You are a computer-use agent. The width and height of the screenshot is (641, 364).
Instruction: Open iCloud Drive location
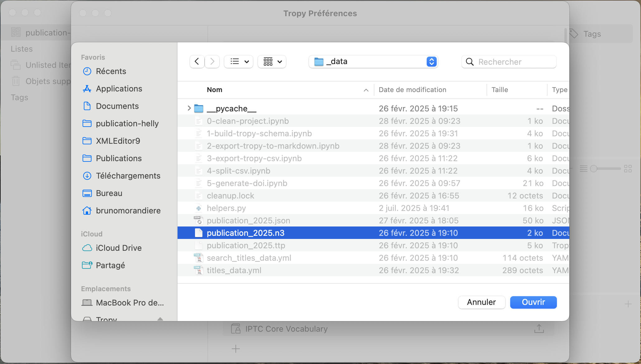tap(119, 248)
